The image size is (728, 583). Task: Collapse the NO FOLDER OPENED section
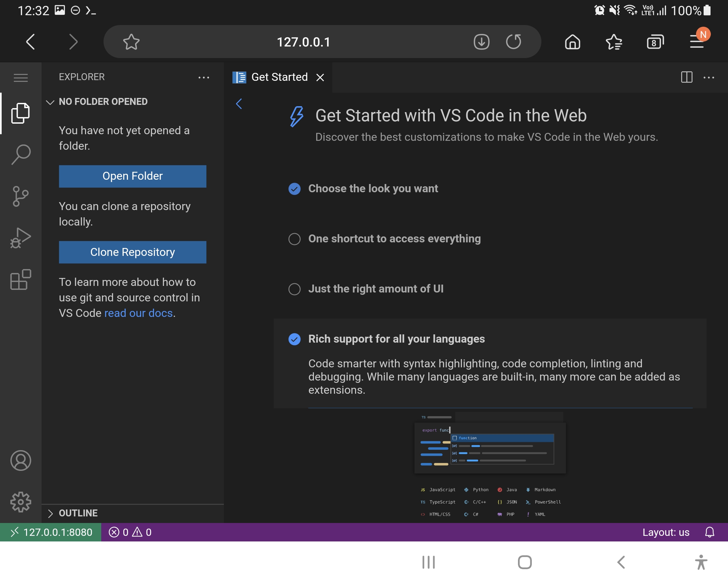tap(133, 102)
